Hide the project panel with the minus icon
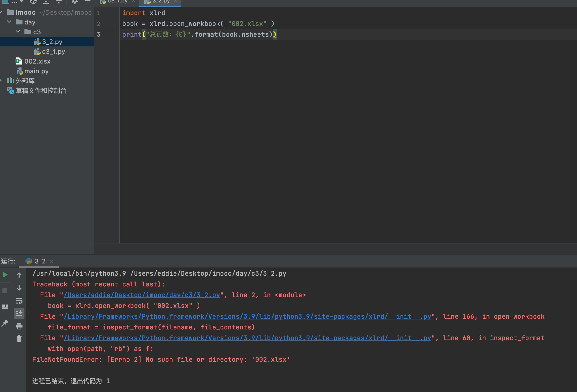This screenshot has width=577, height=392. tap(87, 1)
